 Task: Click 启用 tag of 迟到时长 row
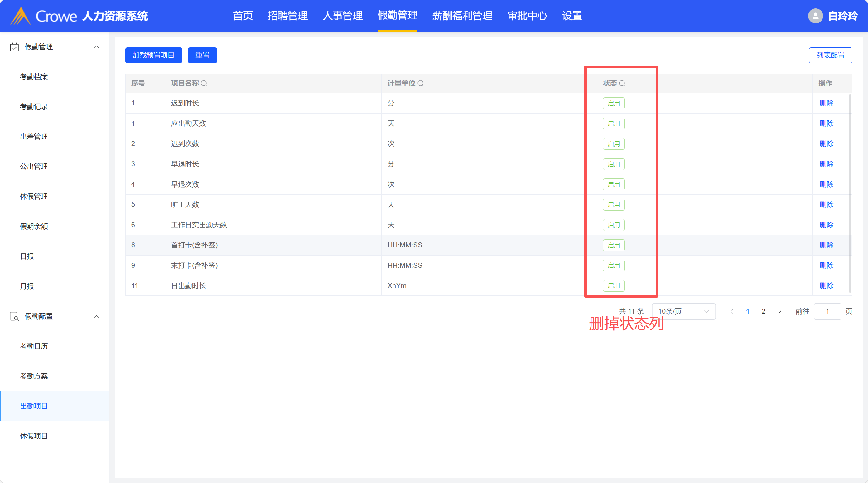pos(613,104)
